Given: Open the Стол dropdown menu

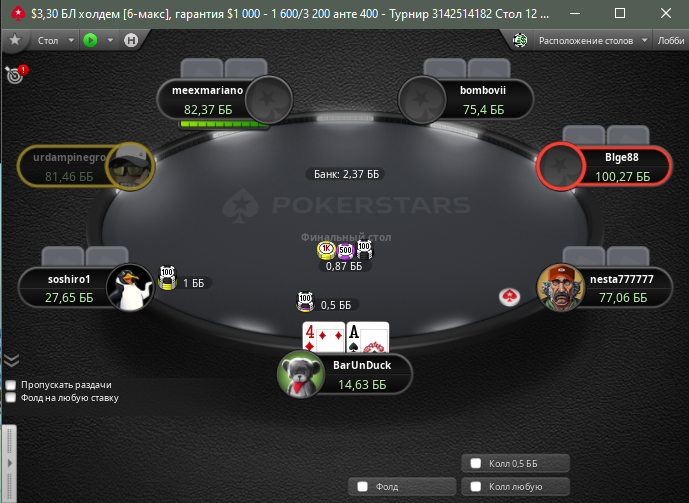Looking at the screenshot, I should pos(55,40).
